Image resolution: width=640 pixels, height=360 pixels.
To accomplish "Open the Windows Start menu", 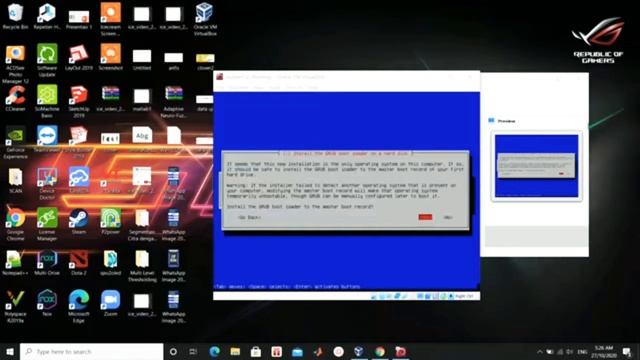I will (10, 351).
